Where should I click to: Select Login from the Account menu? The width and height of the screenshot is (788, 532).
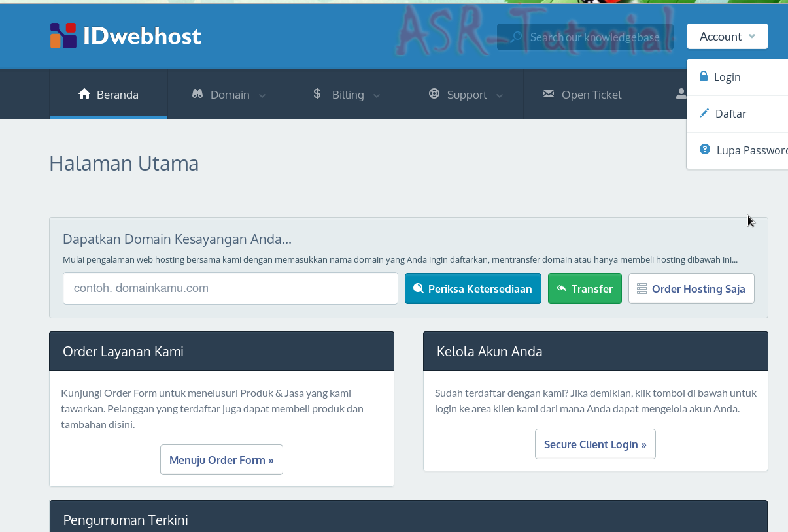point(728,76)
